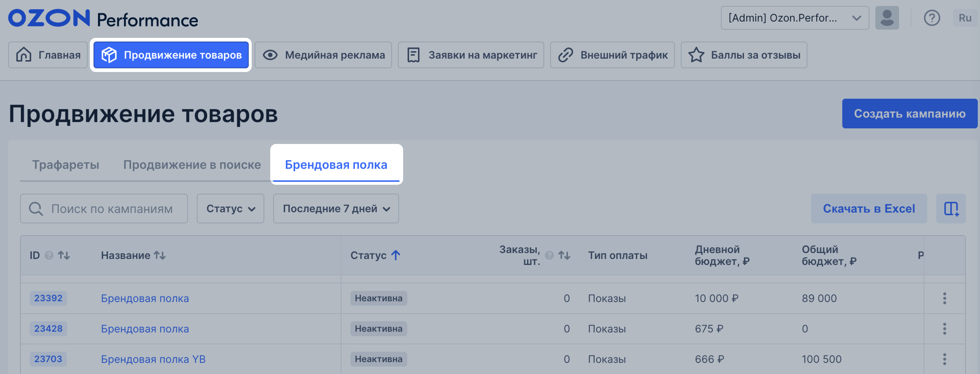Open Внешний трафик section
This screenshot has height=374, width=980.
pos(612,55)
